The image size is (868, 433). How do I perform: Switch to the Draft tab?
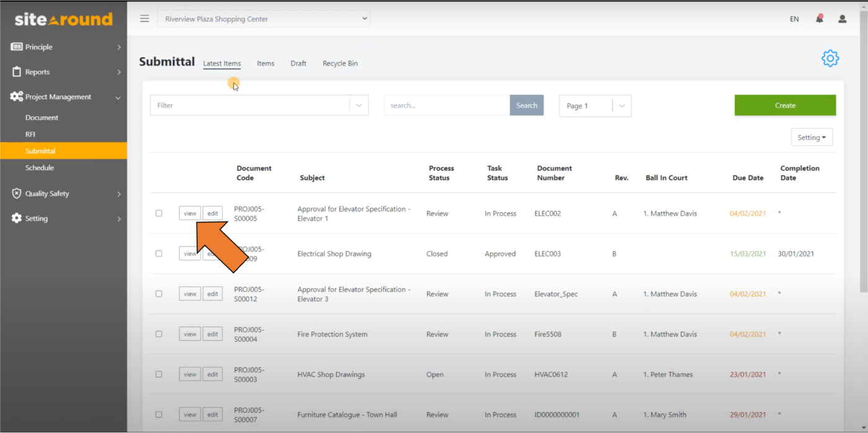[x=298, y=63]
